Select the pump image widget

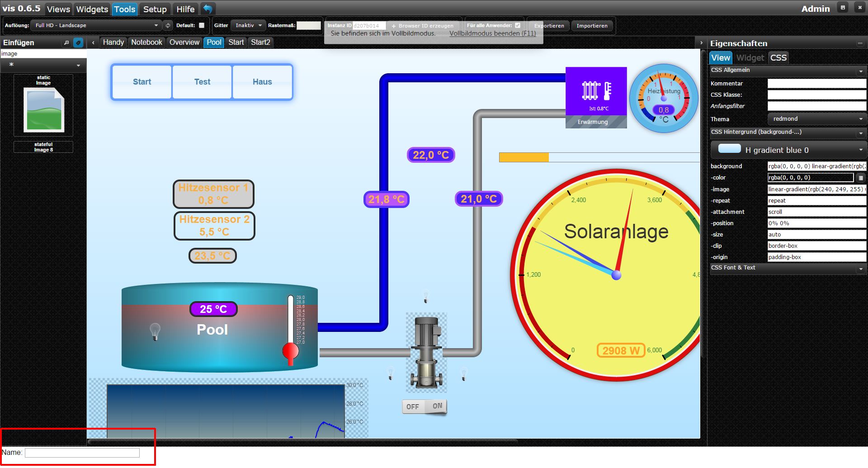[426, 352]
